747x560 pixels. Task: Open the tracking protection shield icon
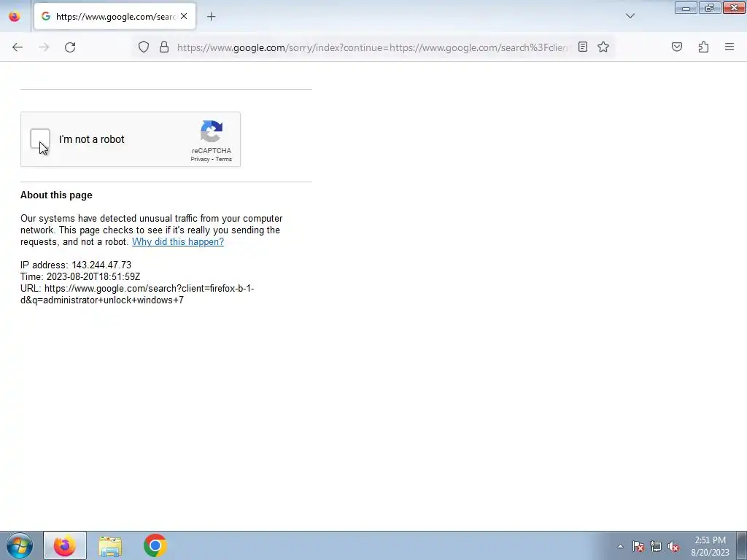tap(144, 47)
